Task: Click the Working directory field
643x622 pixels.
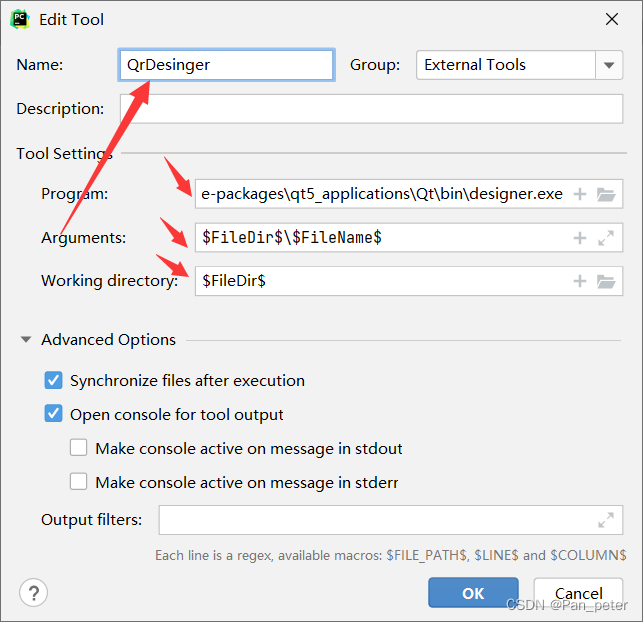Action: pos(408,281)
